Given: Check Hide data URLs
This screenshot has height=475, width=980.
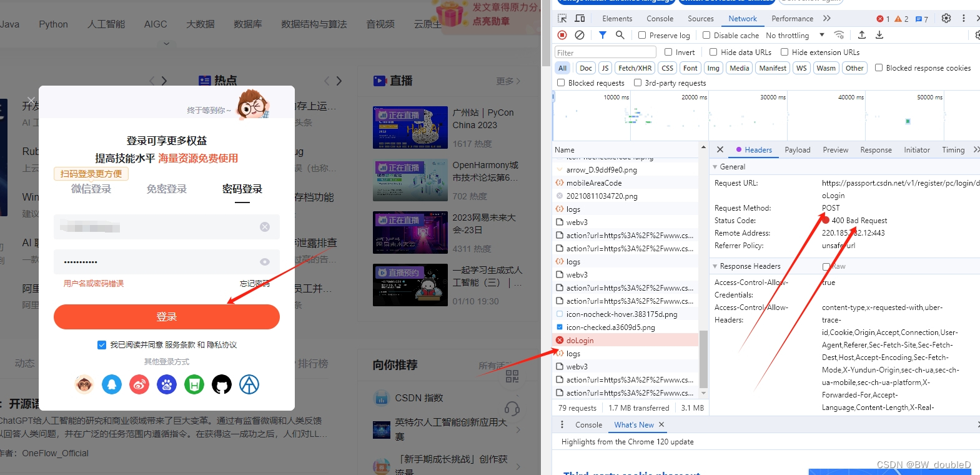Looking at the screenshot, I should [x=713, y=52].
